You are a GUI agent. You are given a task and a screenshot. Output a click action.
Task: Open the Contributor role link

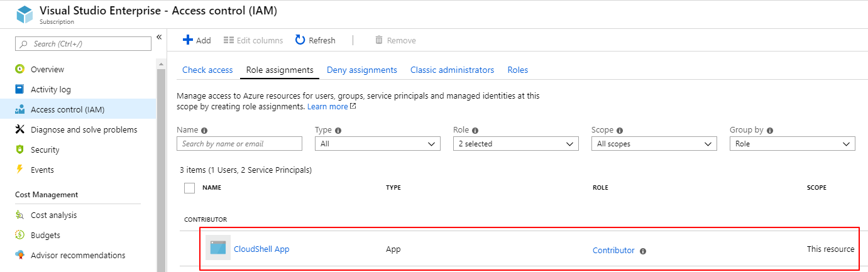pos(613,250)
